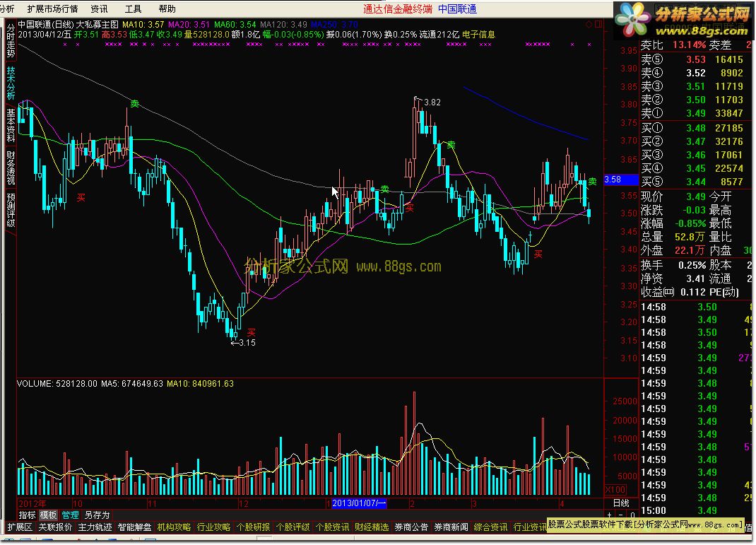
Task: Open the 券商公告 bottom tab
Action: (411, 527)
